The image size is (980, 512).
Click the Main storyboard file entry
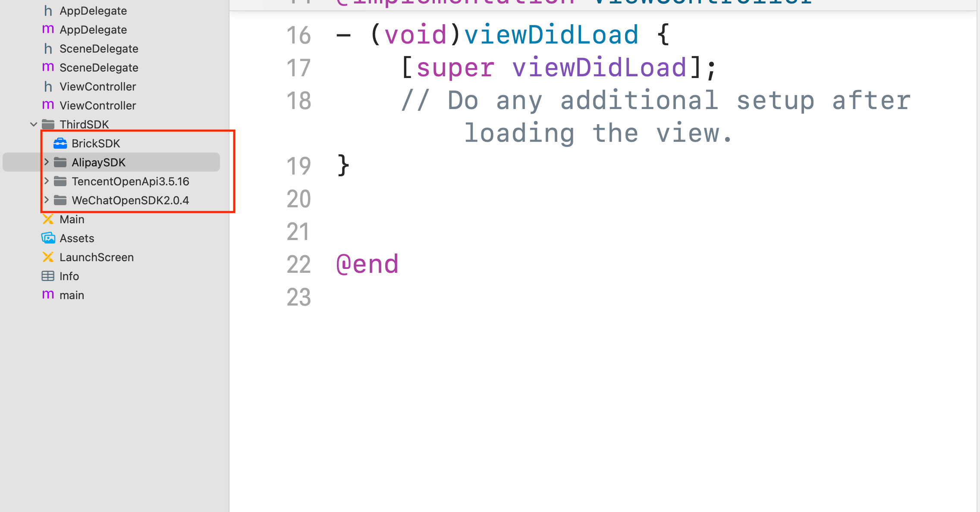click(x=72, y=219)
